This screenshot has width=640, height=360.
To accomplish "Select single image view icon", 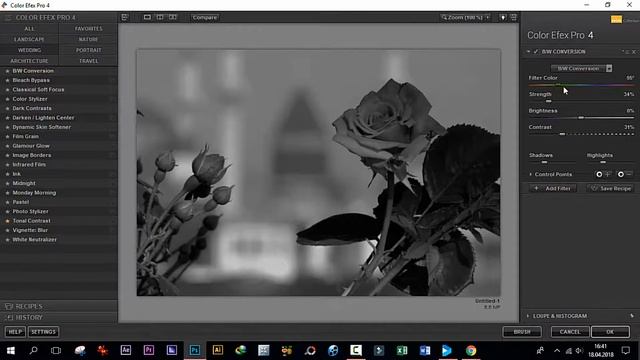I will (x=147, y=17).
